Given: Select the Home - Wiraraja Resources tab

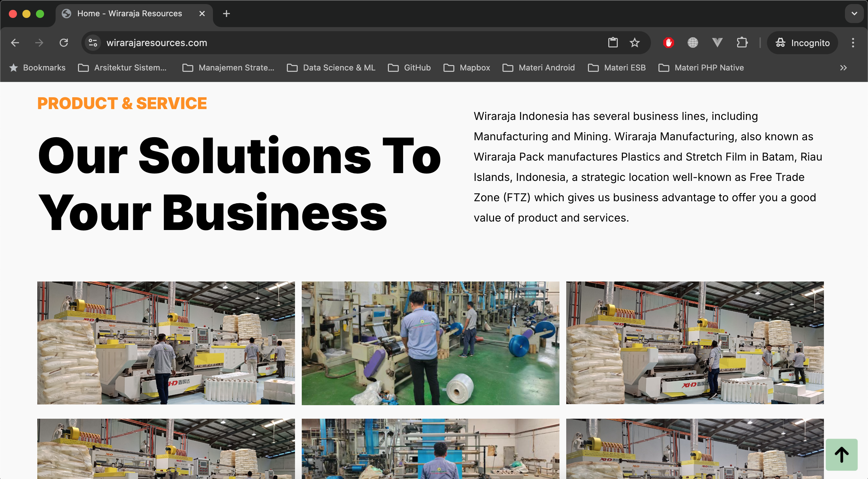Looking at the screenshot, I should (x=134, y=14).
